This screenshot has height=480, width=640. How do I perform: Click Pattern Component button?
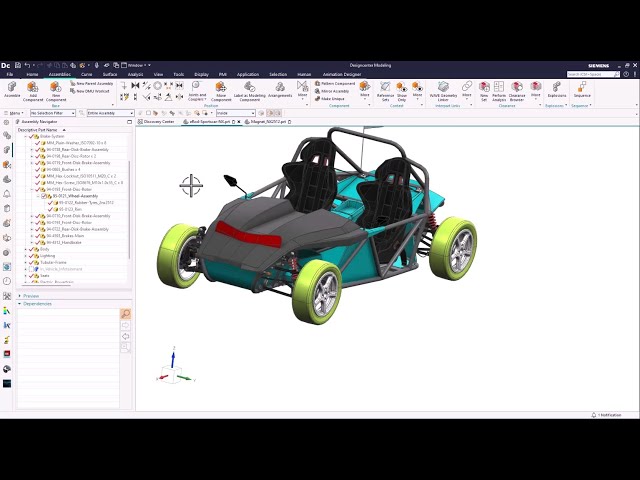point(335,84)
